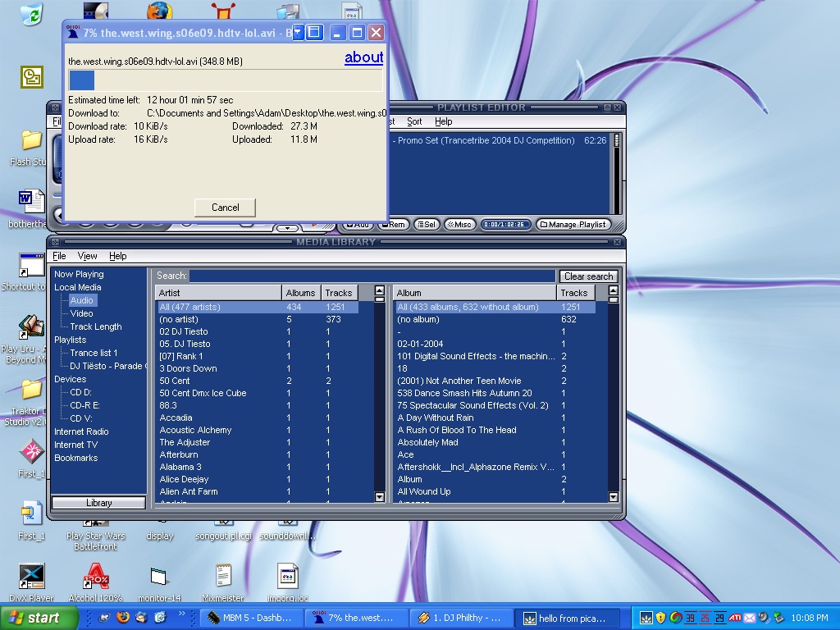Launch the Alcohol 120% desktop icon
840x630 pixels.
(96, 577)
